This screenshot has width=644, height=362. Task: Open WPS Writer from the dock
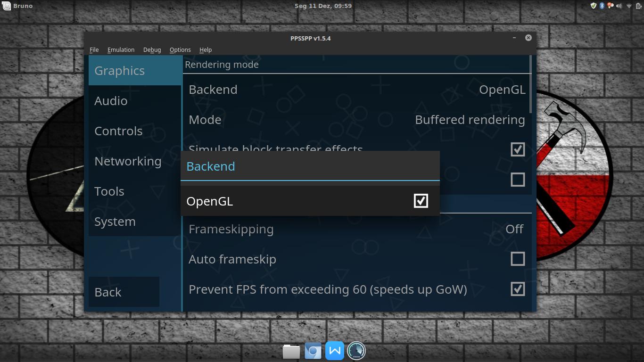[x=335, y=351]
